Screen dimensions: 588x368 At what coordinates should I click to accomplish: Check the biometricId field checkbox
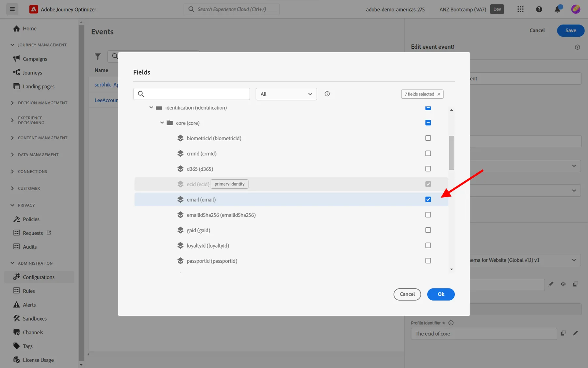(428, 138)
